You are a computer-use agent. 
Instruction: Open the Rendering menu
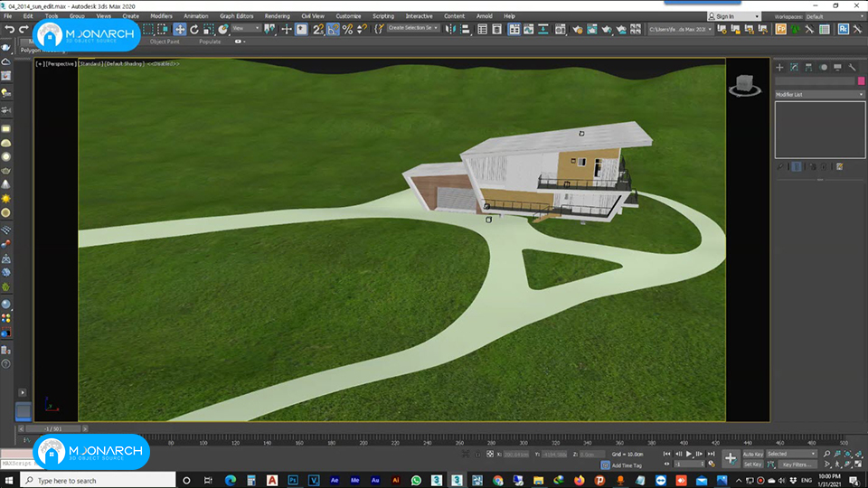[x=277, y=16]
